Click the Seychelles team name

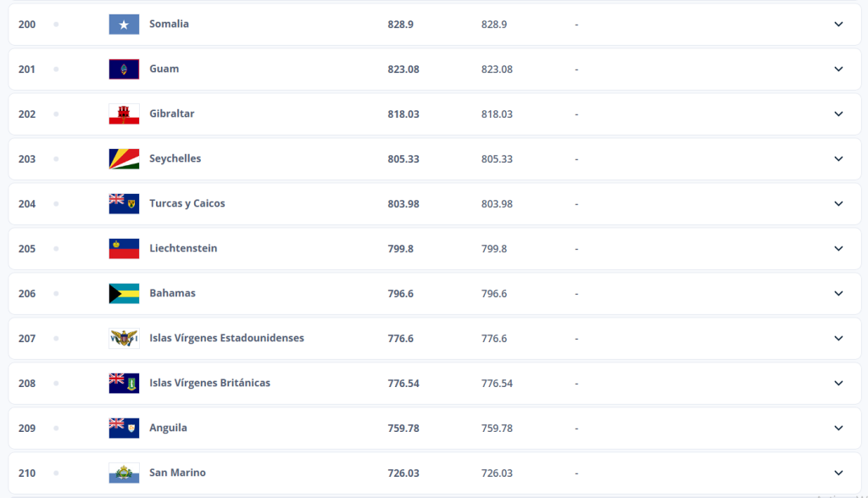click(x=175, y=159)
